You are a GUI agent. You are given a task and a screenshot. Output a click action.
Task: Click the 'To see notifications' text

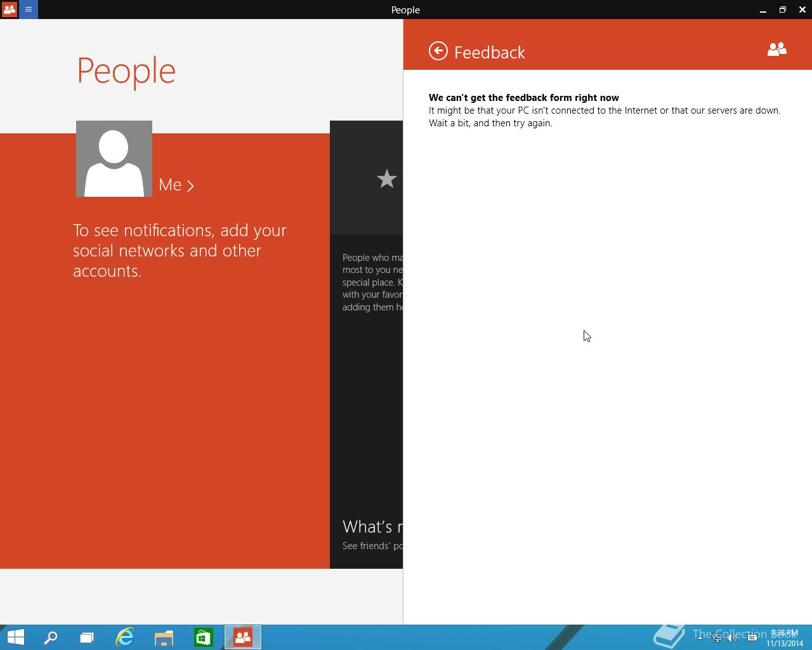[180, 250]
